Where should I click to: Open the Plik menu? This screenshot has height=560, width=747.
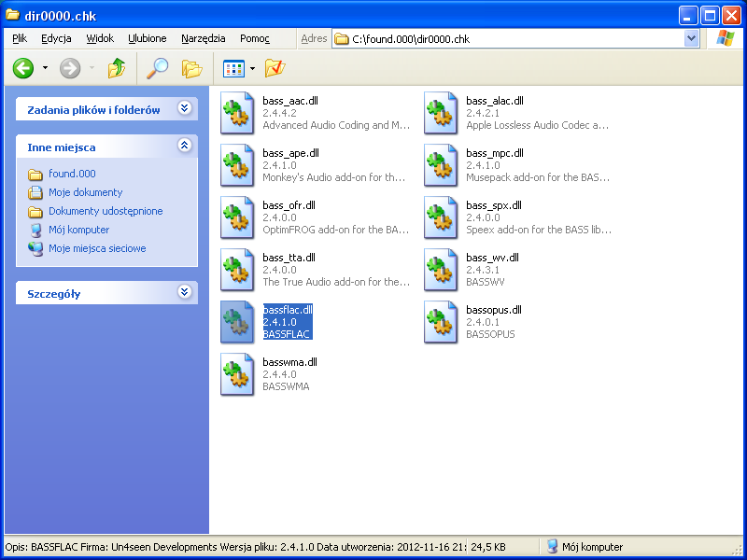point(20,38)
